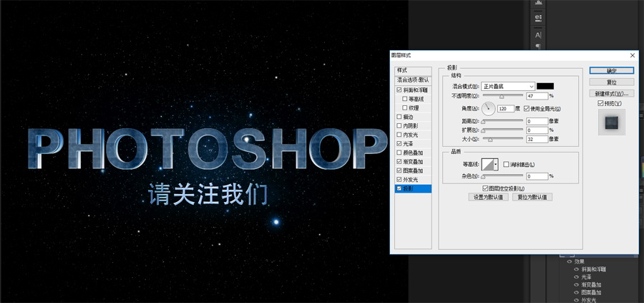The image size is (644, 303).
Task: Toggle the 斜面和浮雕 checkbox in dialog
Action: [399, 90]
